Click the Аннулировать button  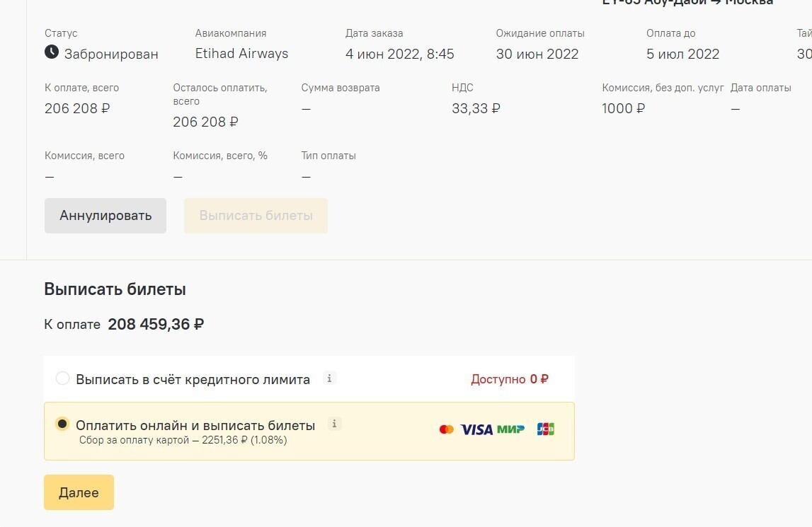[105, 215]
